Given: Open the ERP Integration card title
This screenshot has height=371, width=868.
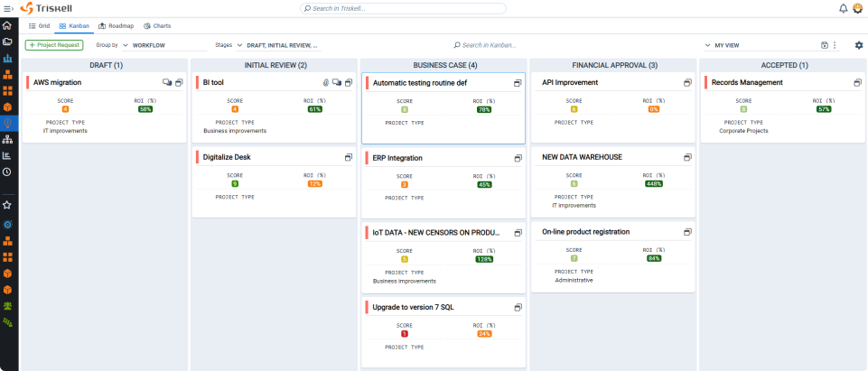Looking at the screenshot, I should pyautogui.click(x=397, y=158).
